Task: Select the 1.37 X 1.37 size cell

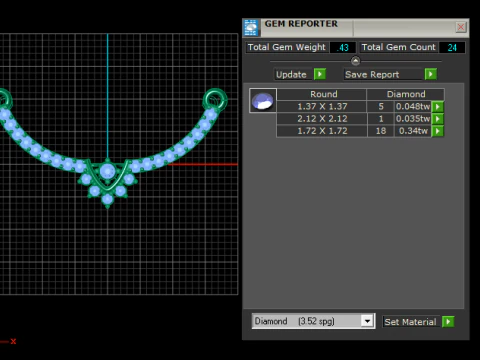Action: (322, 107)
